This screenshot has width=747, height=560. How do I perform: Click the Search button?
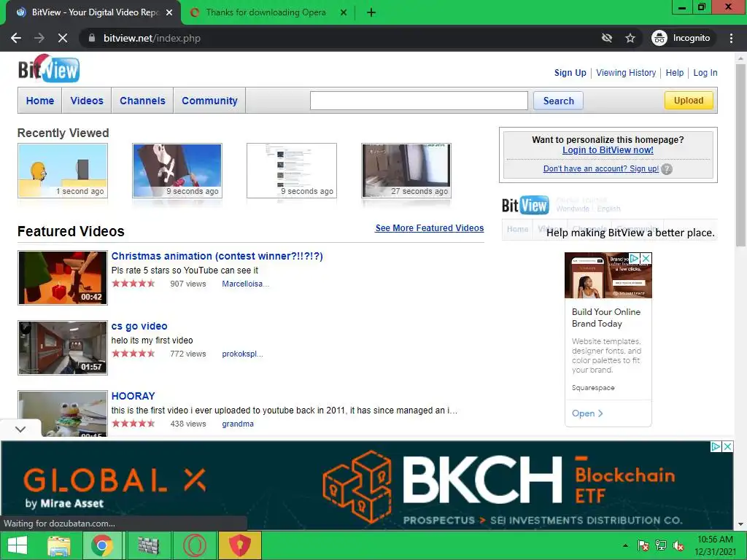(558, 101)
